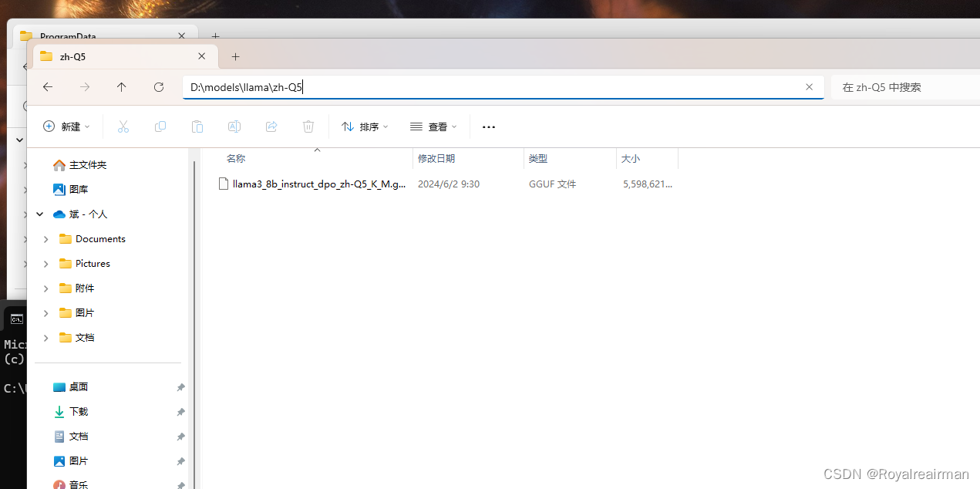Viewport: 980px width, 489px height.
Task: Go back with the left arrow button
Action: click(48, 87)
